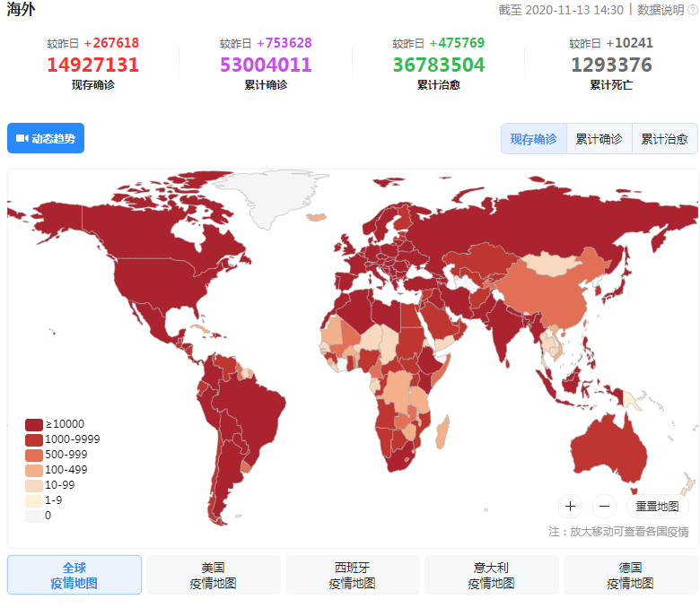
Task: Click Mongolia on the world map
Action: click(x=551, y=264)
